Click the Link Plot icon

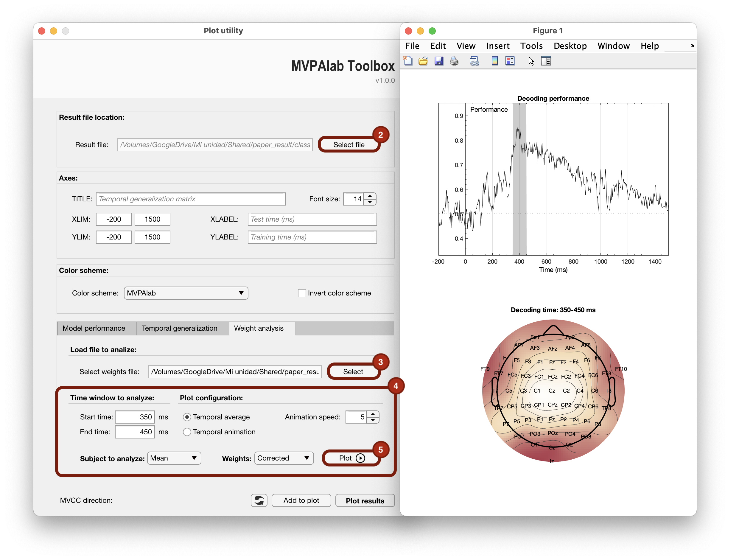coord(474,61)
